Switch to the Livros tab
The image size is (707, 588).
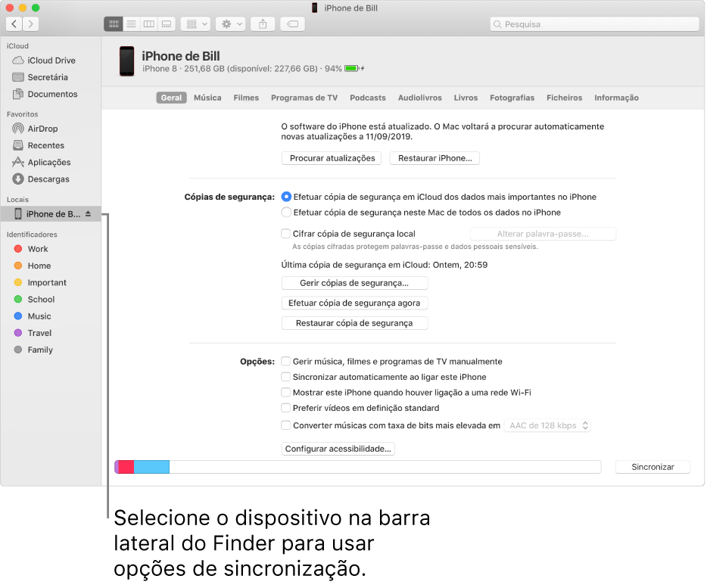tap(466, 98)
